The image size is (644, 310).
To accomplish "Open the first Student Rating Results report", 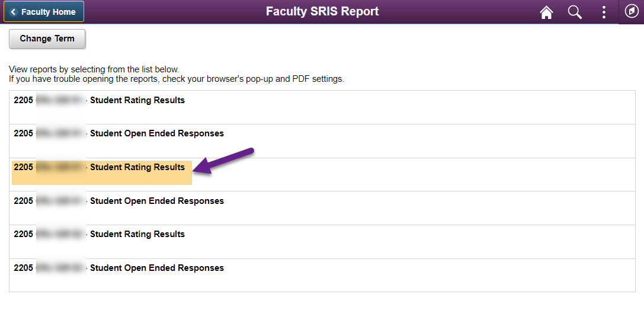I will [x=137, y=100].
